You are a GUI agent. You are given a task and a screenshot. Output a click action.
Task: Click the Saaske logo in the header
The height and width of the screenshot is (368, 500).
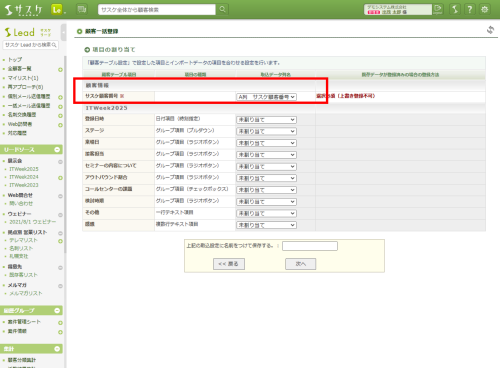[24, 10]
